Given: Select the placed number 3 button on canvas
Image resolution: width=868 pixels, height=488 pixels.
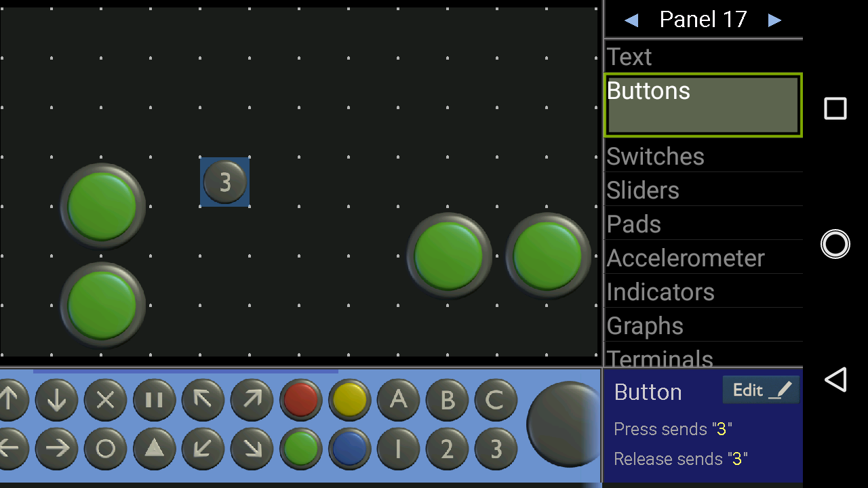Looking at the screenshot, I should [224, 182].
